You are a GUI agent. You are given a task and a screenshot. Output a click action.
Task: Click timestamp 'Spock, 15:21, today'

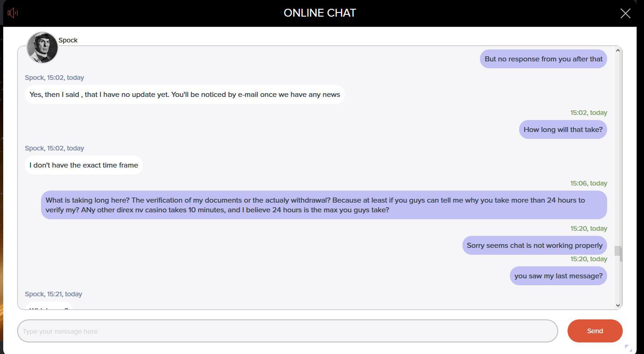[x=53, y=294]
